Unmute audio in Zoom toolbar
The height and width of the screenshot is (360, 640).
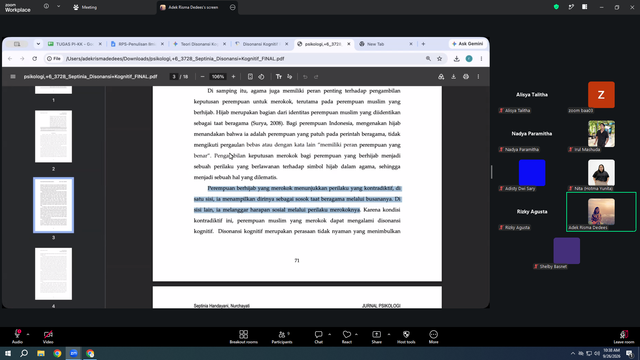(17, 336)
